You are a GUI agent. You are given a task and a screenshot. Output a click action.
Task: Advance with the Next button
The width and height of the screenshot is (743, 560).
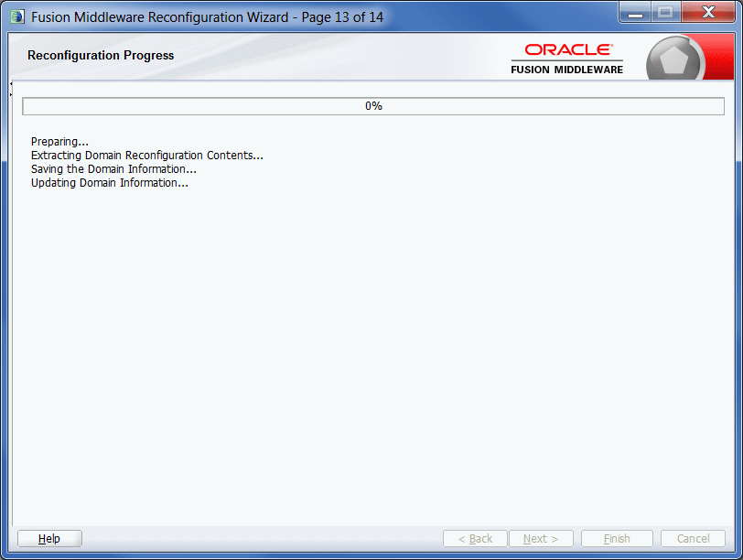(541, 539)
